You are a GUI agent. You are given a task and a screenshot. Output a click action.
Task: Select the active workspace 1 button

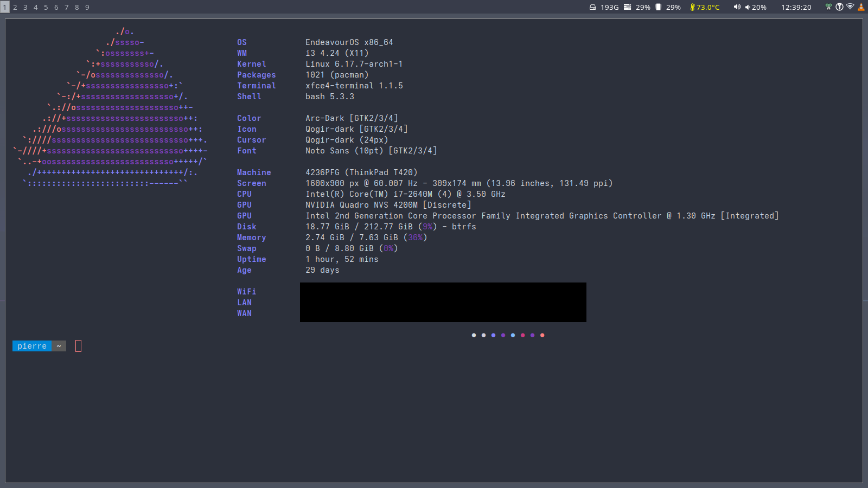click(x=5, y=7)
